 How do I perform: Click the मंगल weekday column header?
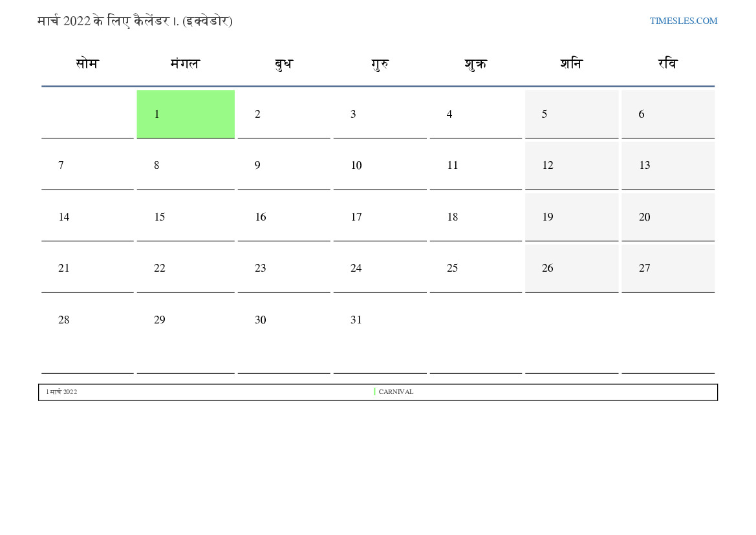pyautogui.click(x=185, y=63)
